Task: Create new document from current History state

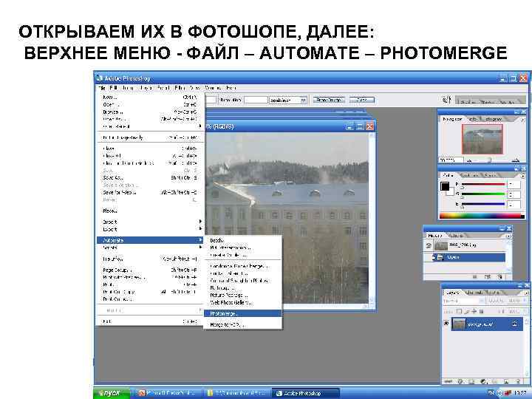Action: [474, 277]
